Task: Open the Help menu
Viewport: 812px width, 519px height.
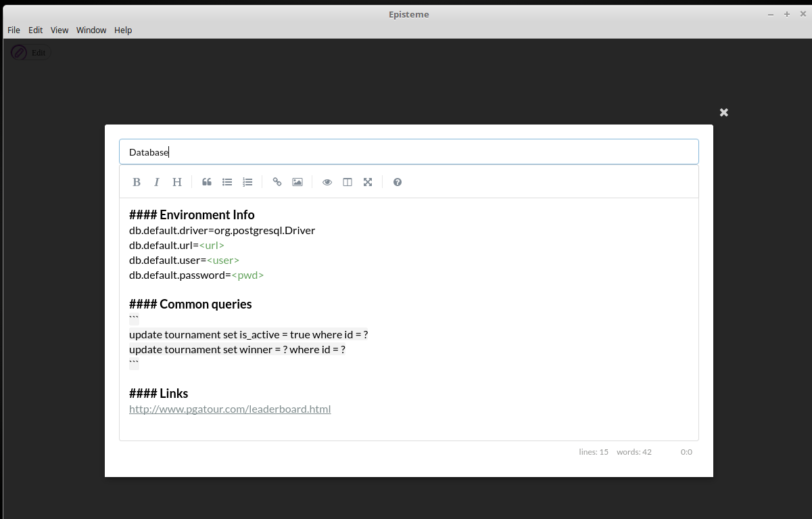Action: pyautogui.click(x=123, y=30)
